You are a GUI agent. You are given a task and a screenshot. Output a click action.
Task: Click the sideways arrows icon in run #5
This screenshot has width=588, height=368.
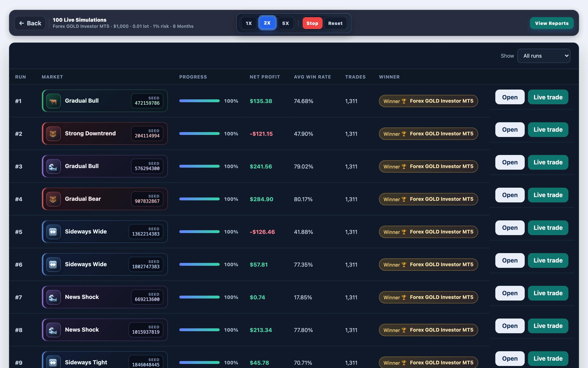(53, 232)
